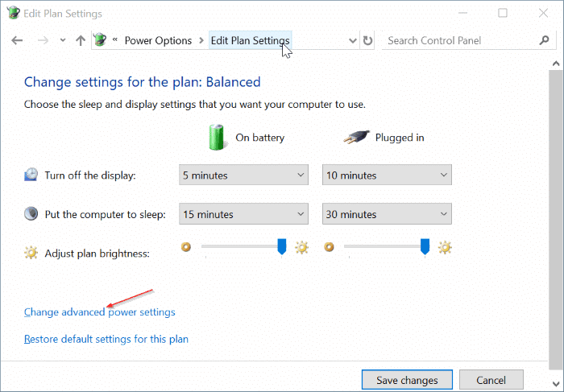Click the sleep moon icon
Image resolution: width=564 pixels, height=392 pixels.
(31, 213)
